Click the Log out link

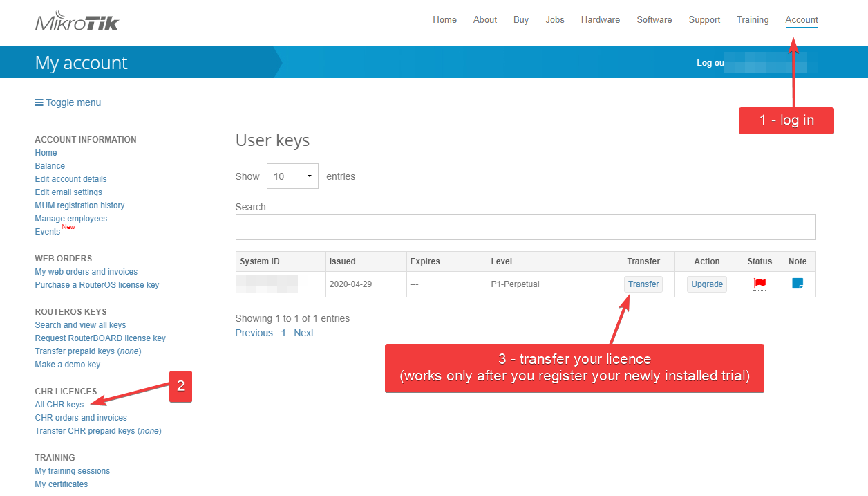[x=710, y=63]
